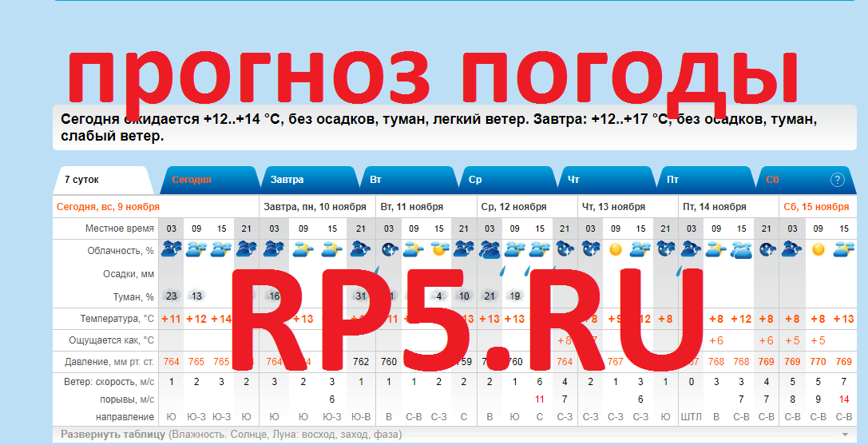Screen dimensions: 868x445
Task: Click Tuesday 03:00 moon and stars icon
Action: [389, 250]
